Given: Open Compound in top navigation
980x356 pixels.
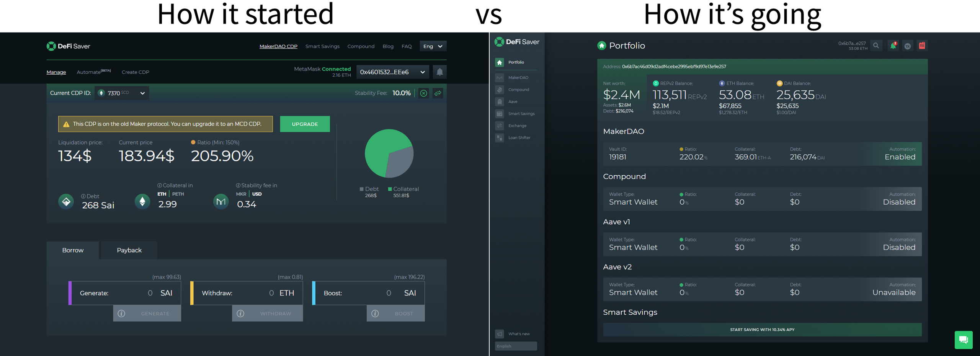Looking at the screenshot, I should (x=361, y=46).
